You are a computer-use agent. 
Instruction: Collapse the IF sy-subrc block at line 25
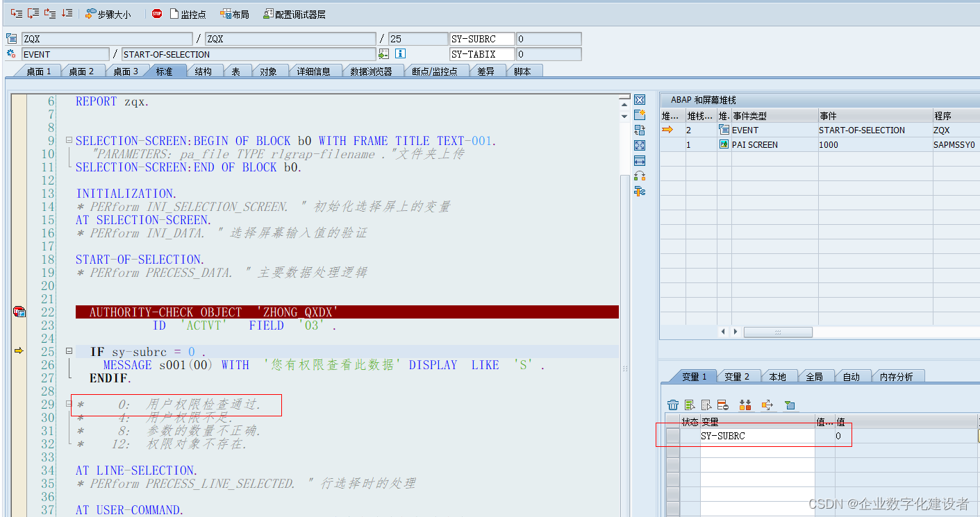click(x=69, y=352)
